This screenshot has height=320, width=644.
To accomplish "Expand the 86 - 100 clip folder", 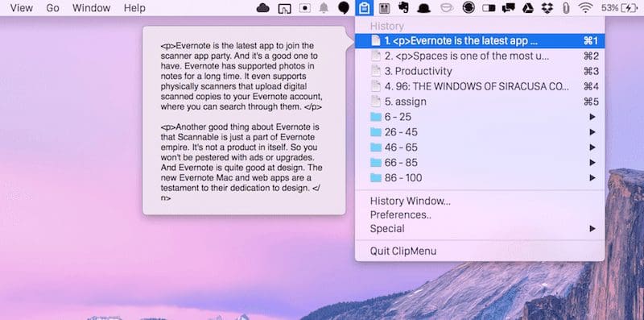I will click(x=480, y=177).
